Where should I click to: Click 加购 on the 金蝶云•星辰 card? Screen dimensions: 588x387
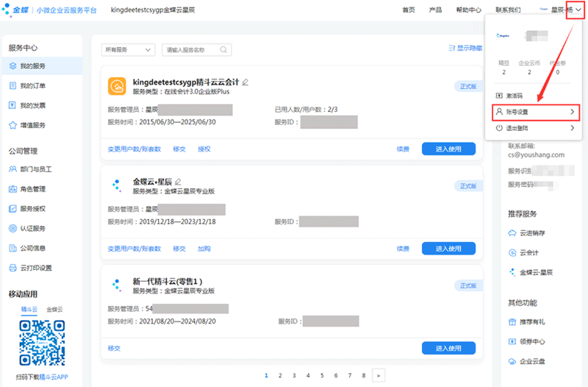204,249
